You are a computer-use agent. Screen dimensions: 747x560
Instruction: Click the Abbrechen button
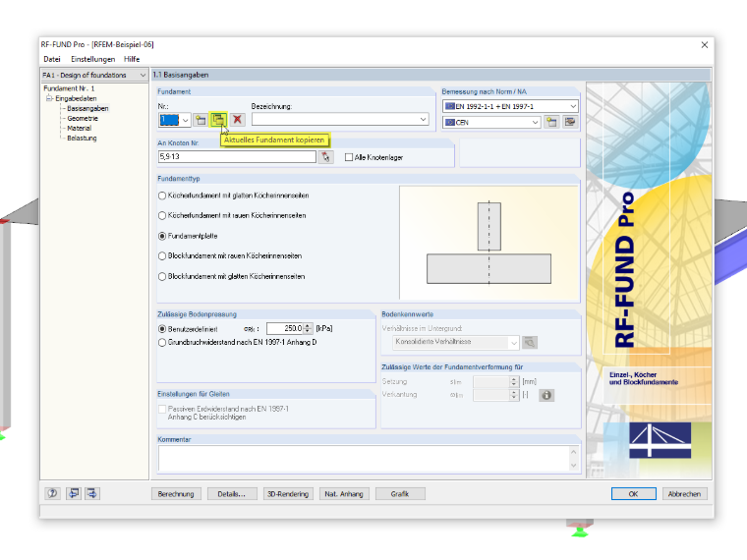tap(684, 494)
